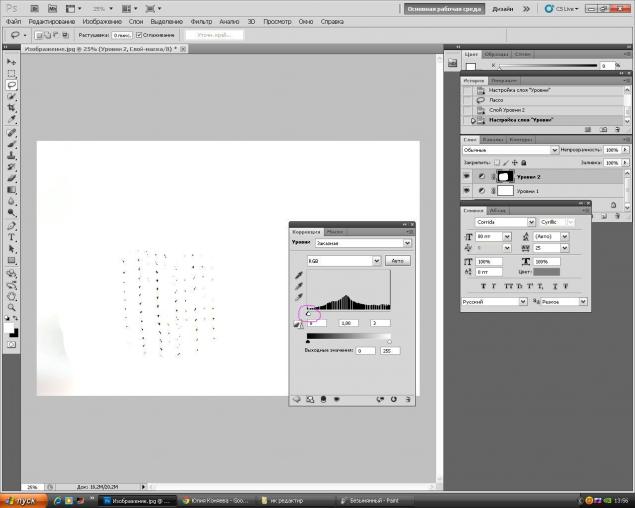The width and height of the screenshot is (635, 508).
Task: Toggle lock transparent pixels
Action: point(497,163)
